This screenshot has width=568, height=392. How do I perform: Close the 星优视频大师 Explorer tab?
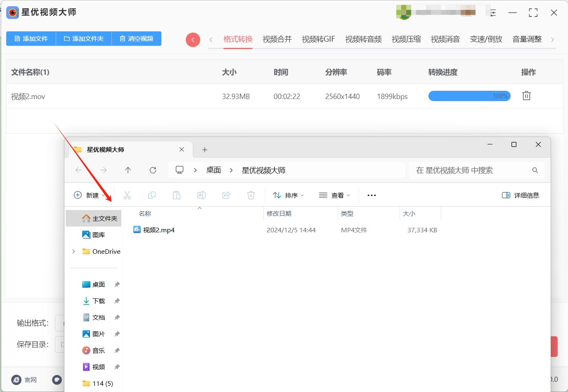click(182, 149)
